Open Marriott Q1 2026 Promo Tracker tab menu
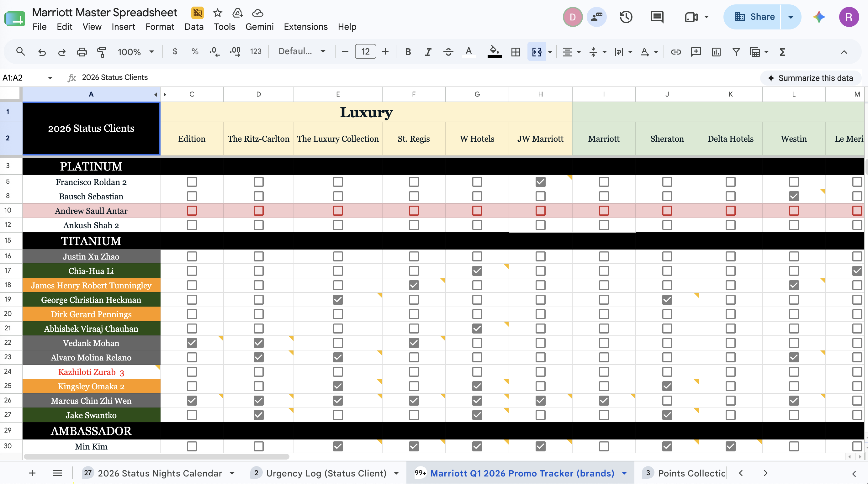This screenshot has height=484, width=868. (624, 473)
